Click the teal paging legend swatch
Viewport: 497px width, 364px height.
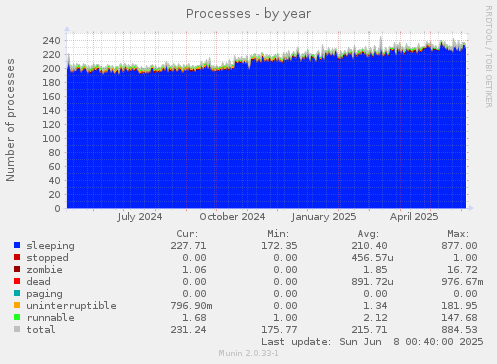coord(17,293)
